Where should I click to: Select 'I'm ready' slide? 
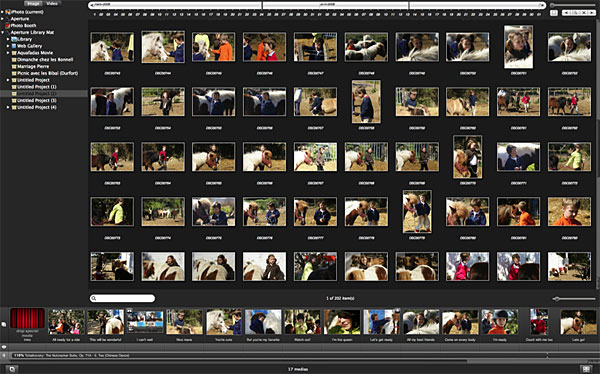point(500,322)
